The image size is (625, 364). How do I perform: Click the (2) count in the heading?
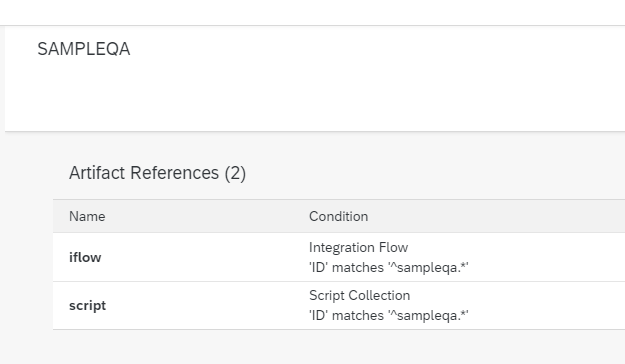pos(235,173)
